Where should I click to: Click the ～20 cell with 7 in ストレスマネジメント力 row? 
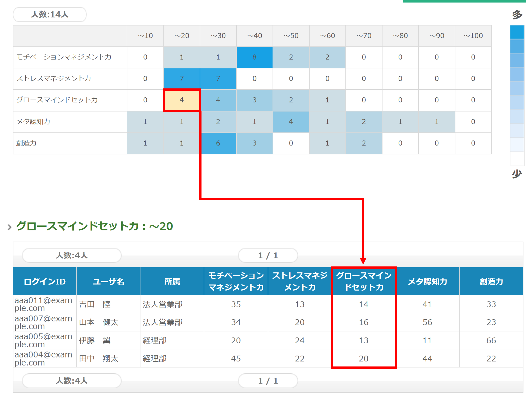(x=182, y=79)
